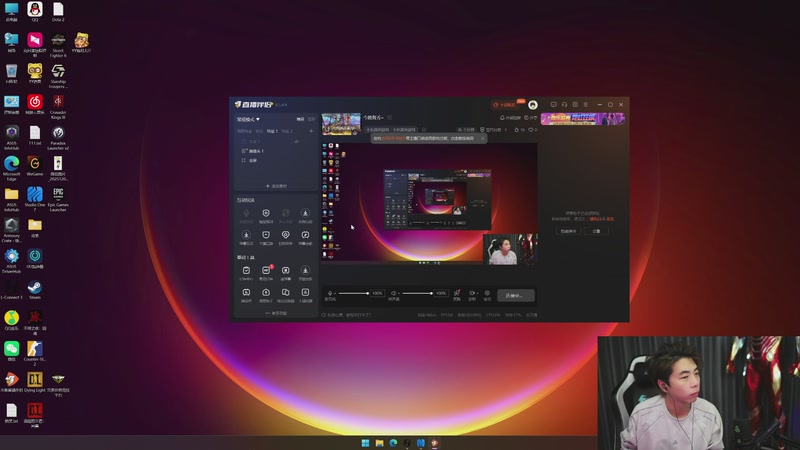Viewport: 800px width, 450px height.
Task: Open Dying Light desktop shortcut
Action: tap(35, 382)
